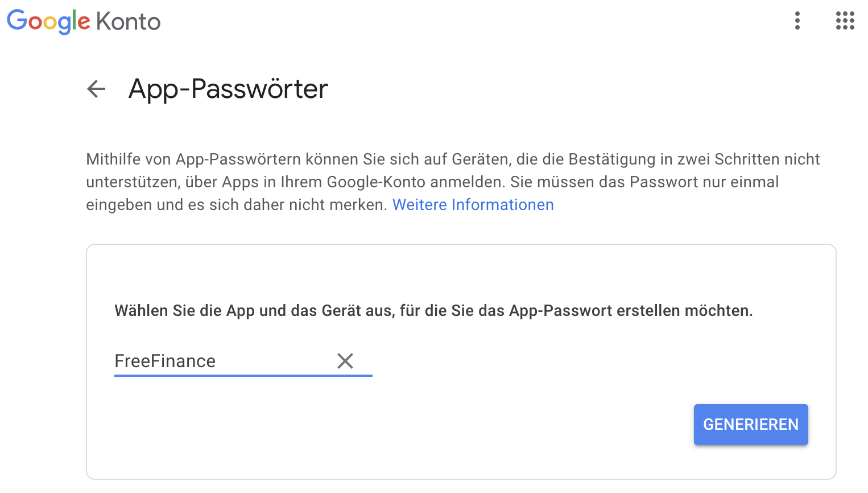Screen dimensions: 868x493
Task: Click the word Mithilfe starting the description
Action: 113,159
